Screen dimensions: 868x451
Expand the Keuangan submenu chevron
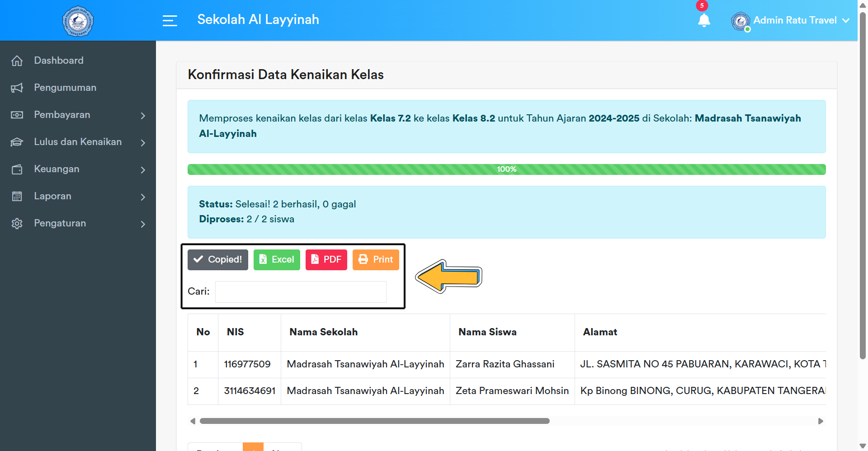point(143,170)
